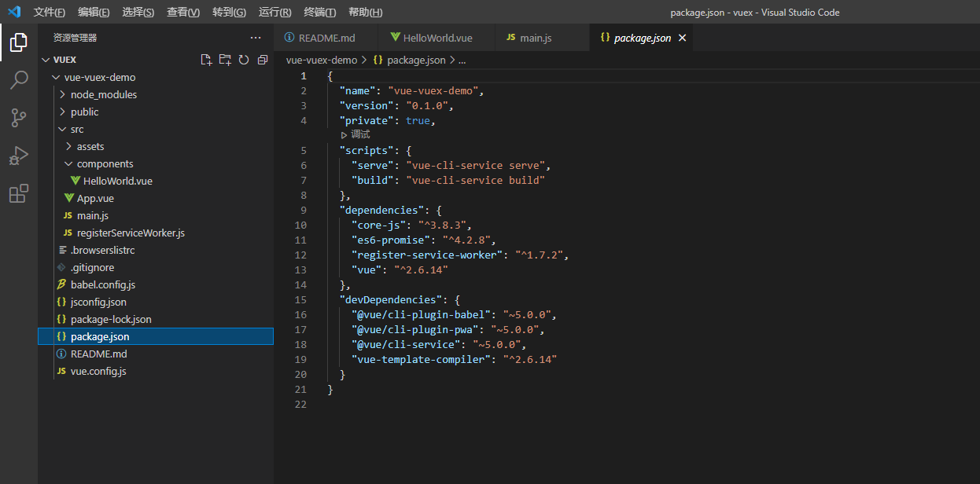The height and width of the screenshot is (484, 980).
Task: Open the 编辑(E) menu
Action: pos(94,13)
